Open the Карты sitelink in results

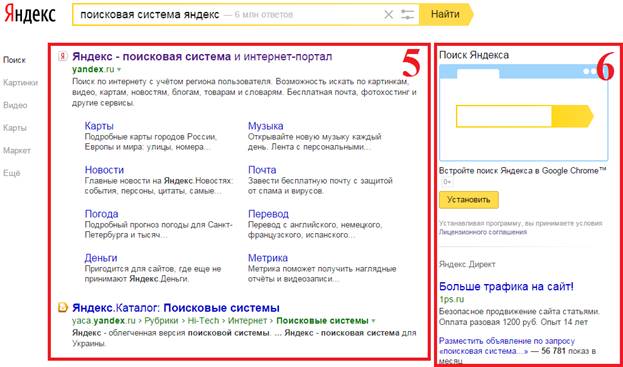click(x=99, y=126)
